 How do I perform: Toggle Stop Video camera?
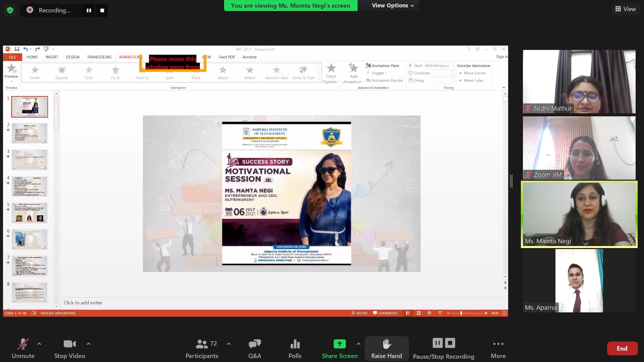click(69, 349)
